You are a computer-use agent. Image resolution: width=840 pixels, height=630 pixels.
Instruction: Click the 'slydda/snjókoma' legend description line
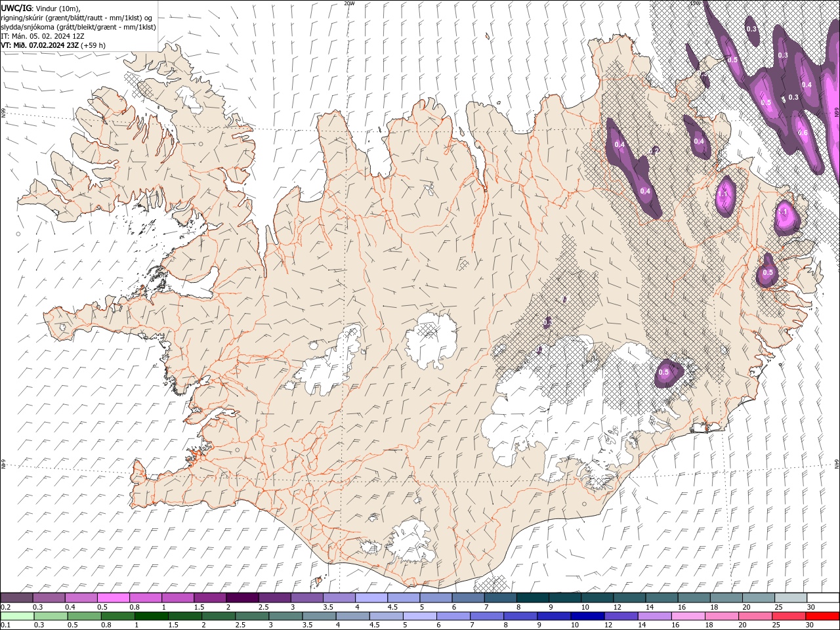79,27
